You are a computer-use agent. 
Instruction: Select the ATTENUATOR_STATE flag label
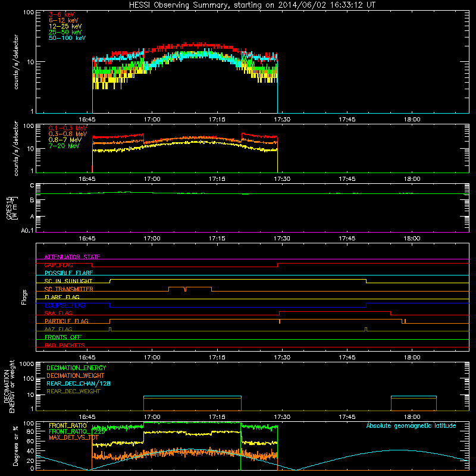(x=72, y=257)
